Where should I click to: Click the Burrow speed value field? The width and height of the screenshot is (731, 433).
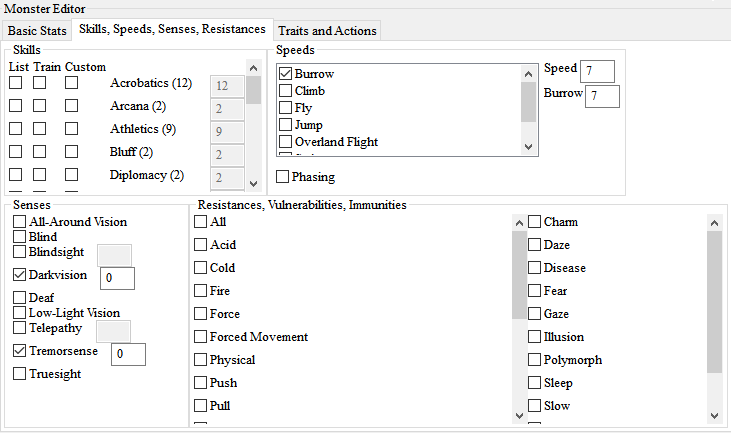pos(603,96)
